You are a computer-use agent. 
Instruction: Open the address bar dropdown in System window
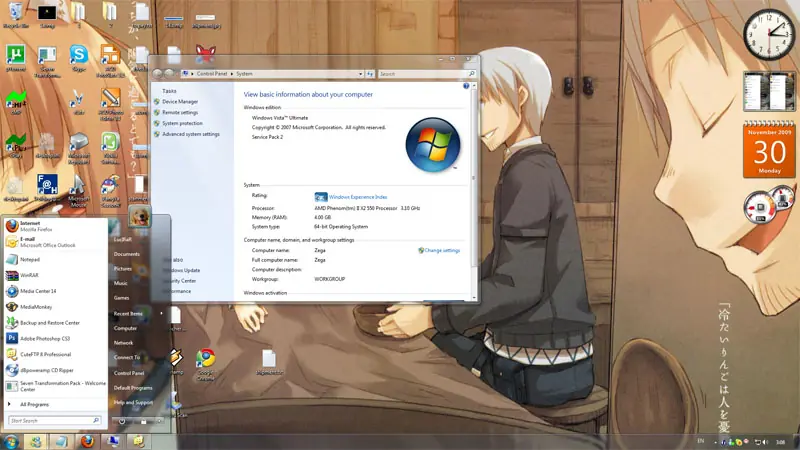[360, 74]
